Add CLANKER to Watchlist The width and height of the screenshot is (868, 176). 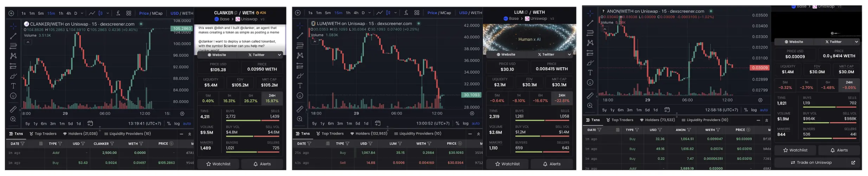pos(218,164)
